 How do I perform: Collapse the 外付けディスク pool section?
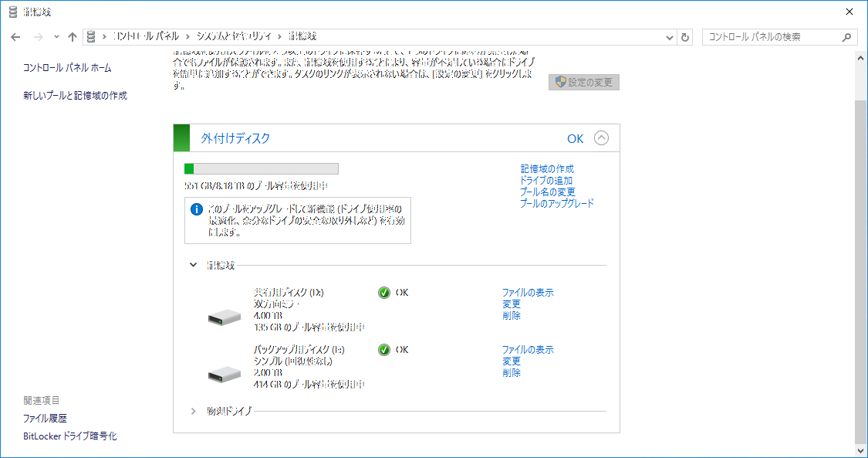[x=603, y=137]
